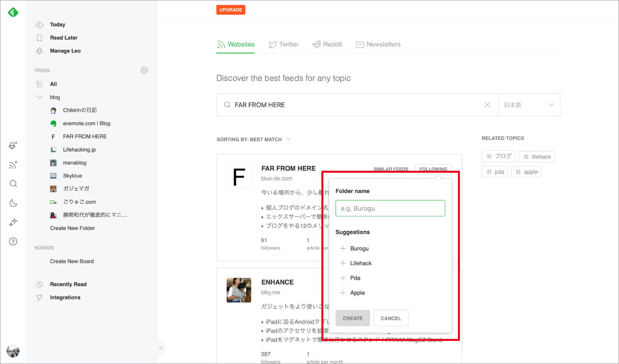
Task: Collapse the blog folder chevron
Action: click(39, 97)
